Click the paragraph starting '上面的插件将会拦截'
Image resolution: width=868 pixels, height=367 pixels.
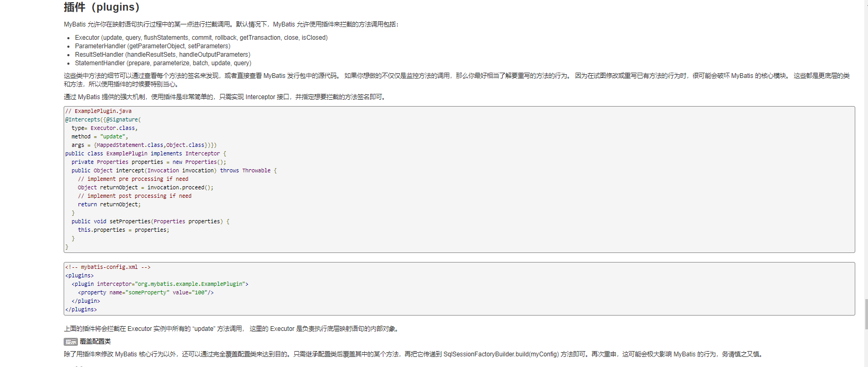coord(232,329)
